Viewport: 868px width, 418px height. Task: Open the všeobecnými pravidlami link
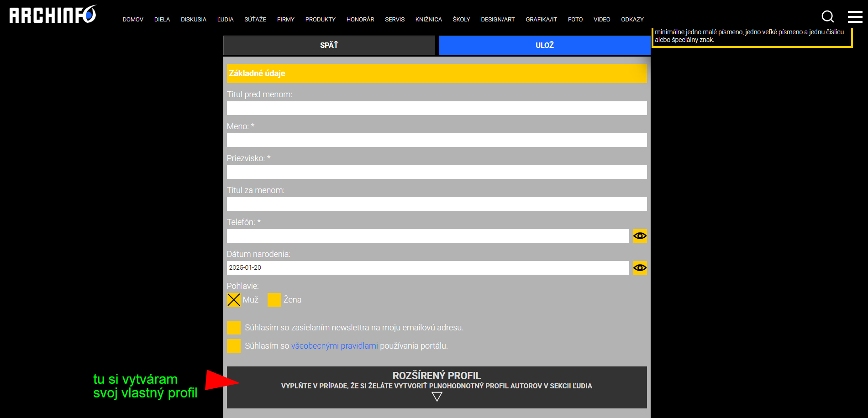pyautogui.click(x=334, y=346)
